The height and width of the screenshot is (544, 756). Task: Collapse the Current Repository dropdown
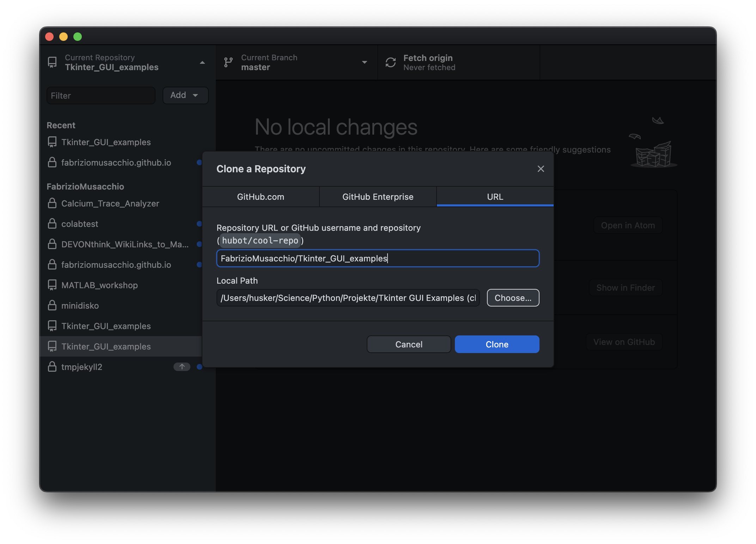(x=202, y=62)
